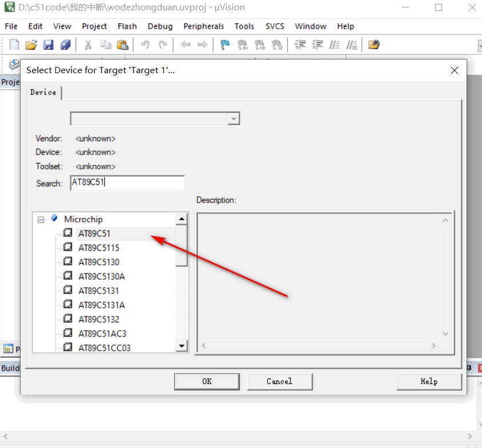Open the device database dropdown
The height and width of the screenshot is (448, 482).
[234, 119]
